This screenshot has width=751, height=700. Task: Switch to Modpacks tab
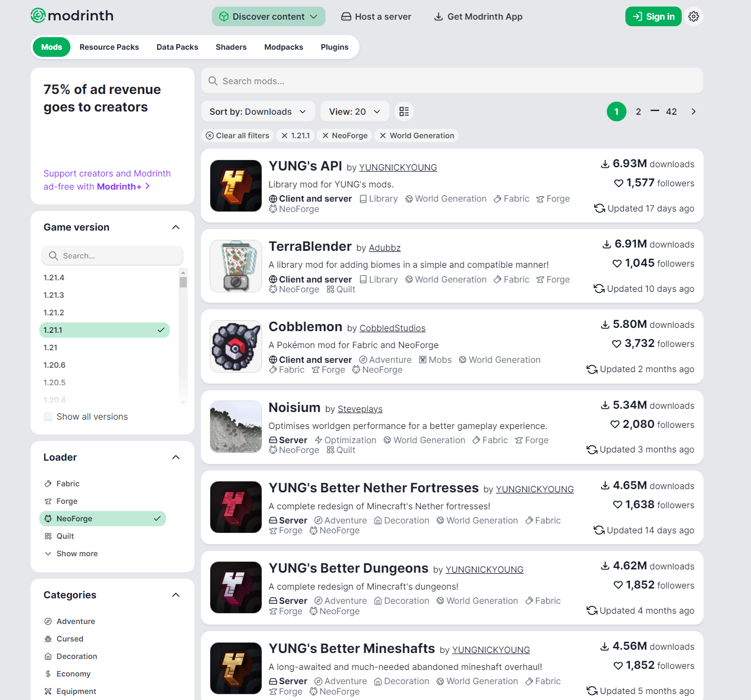point(283,47)
